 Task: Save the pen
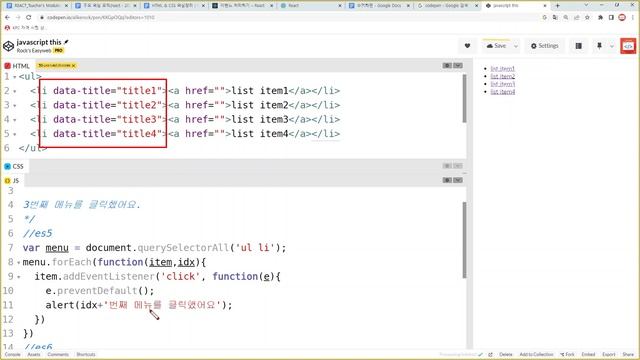[496, 46]
